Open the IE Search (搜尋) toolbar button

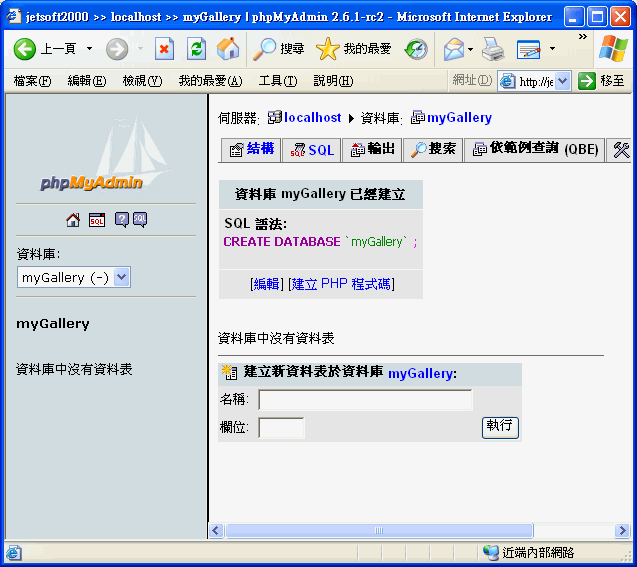279,49
